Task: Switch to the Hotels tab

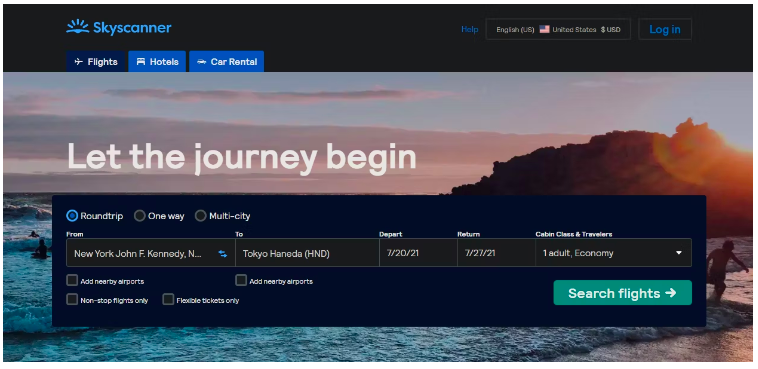Action: (157, 62)
